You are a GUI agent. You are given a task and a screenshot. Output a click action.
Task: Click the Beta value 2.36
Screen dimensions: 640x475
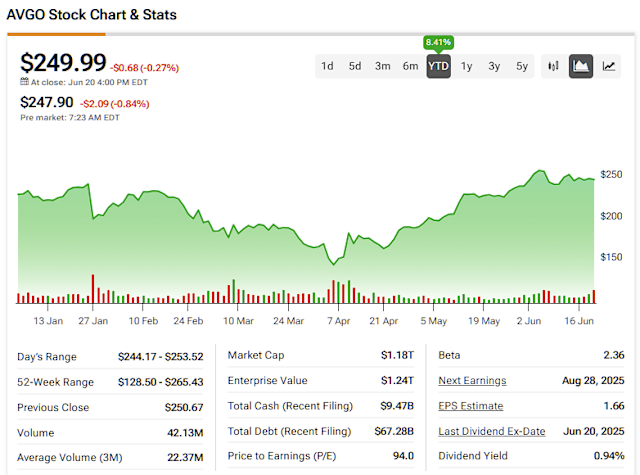pyautogui.click(x=614, y=355)
